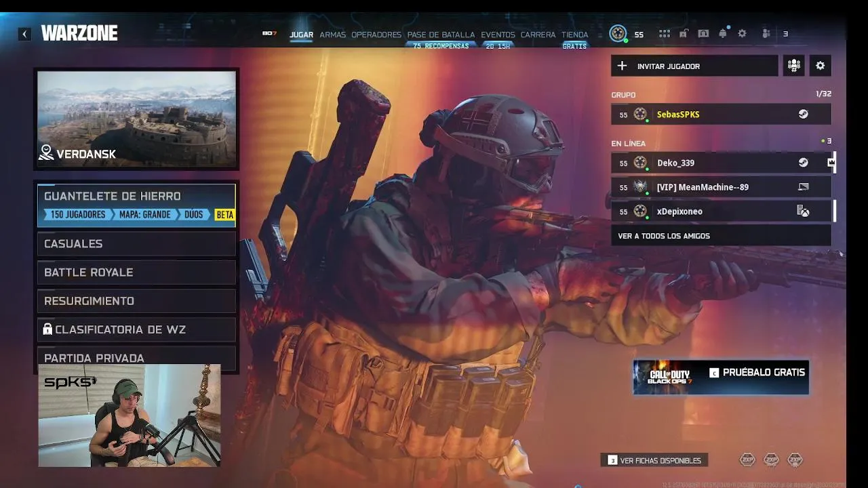The height and width of the screenshot is (488, 868).
Task: Go back with the arrow beside WARZONE
Action: point(25,34)
